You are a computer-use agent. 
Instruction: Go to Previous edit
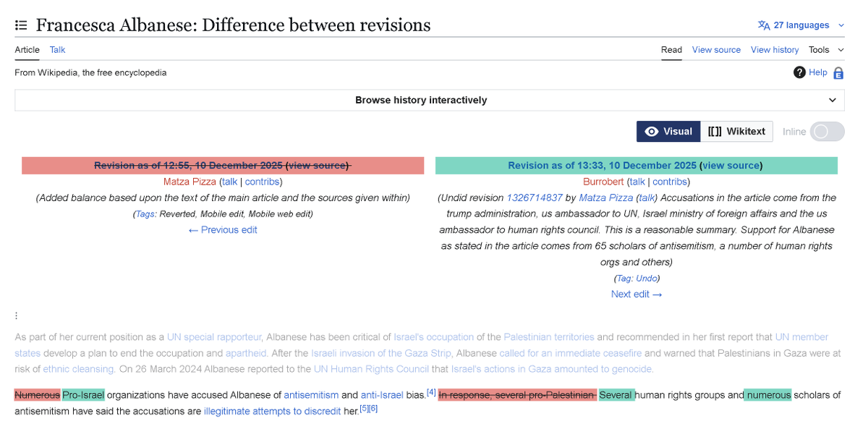point(223,230)
